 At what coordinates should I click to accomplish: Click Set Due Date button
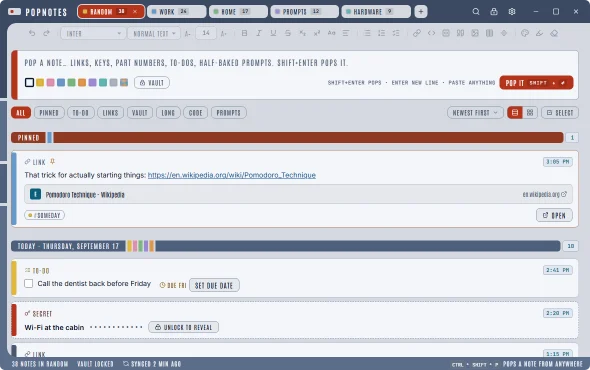[x=214, y=285]
